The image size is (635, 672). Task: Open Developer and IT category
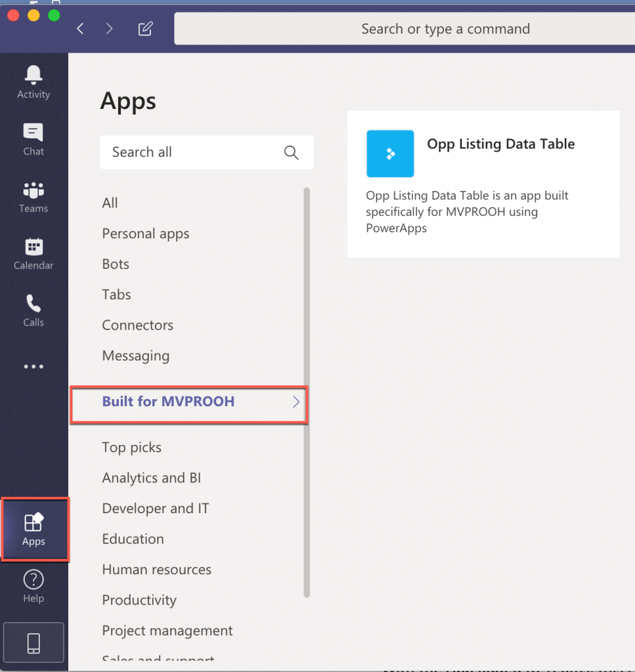[x=155, y=509]
